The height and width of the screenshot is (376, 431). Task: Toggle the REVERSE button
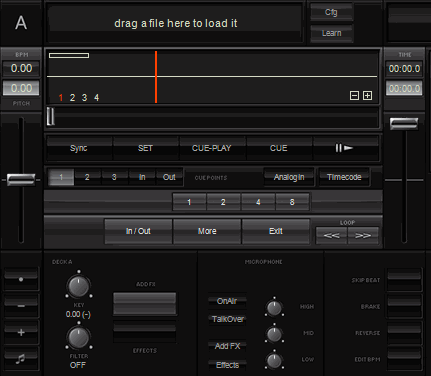coord(404,333)
